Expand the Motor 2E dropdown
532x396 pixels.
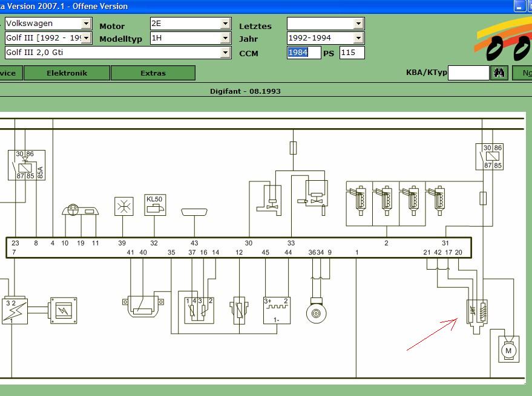tap(225, 24)
